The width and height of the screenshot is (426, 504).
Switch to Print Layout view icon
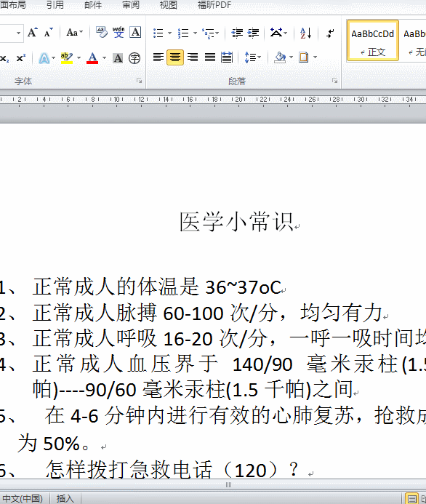[x=412, y=498]
